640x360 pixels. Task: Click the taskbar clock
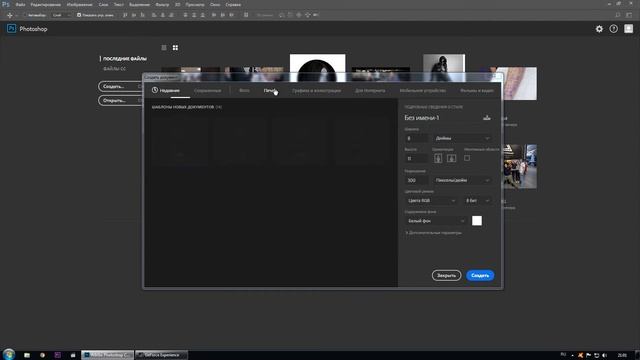tap(622, 356)
